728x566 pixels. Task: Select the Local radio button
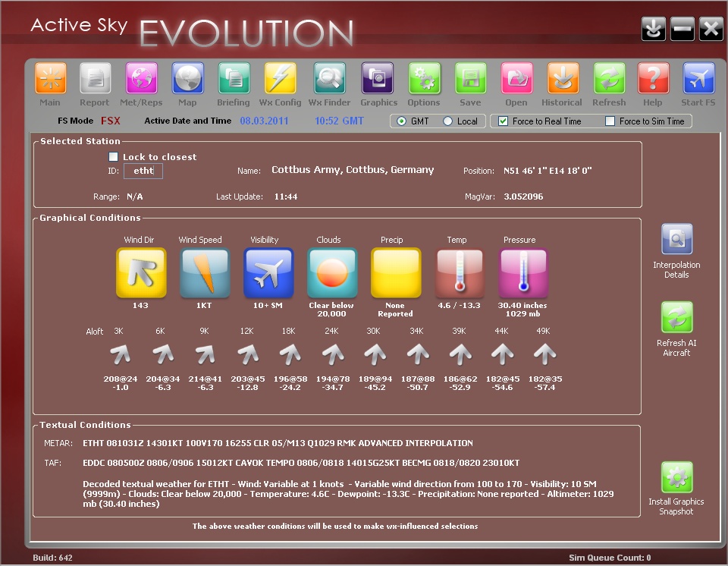(447, 121)
